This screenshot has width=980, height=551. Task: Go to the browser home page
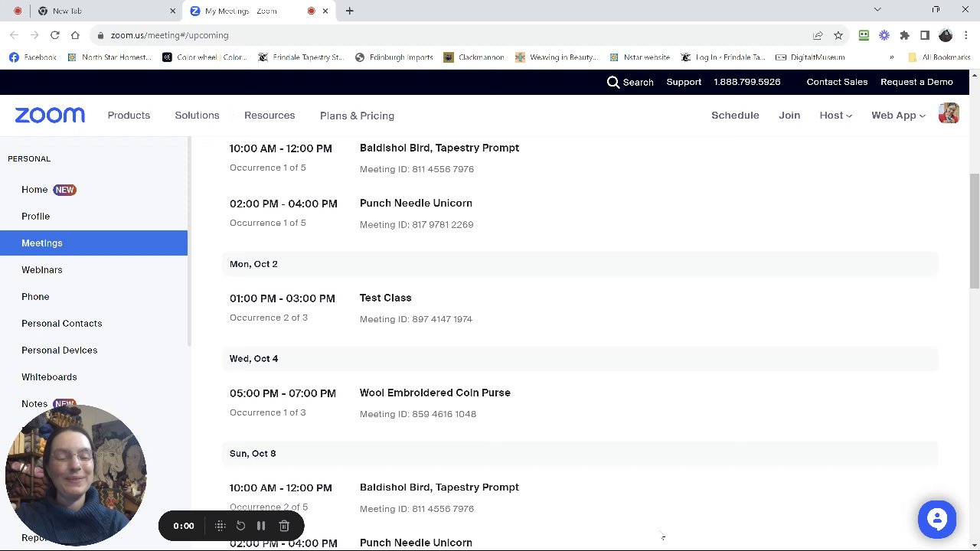pyautogui.click(x=75, y=35)
